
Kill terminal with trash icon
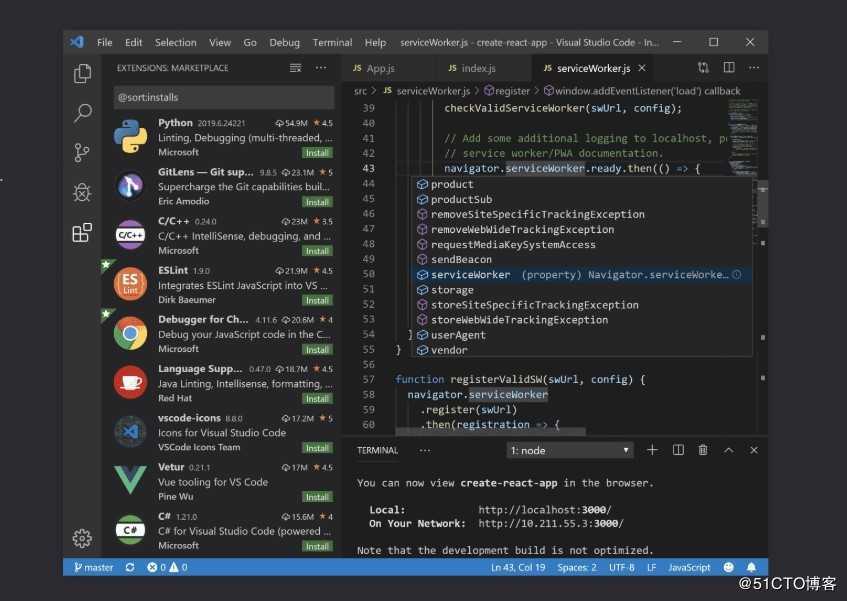(703, 450)
